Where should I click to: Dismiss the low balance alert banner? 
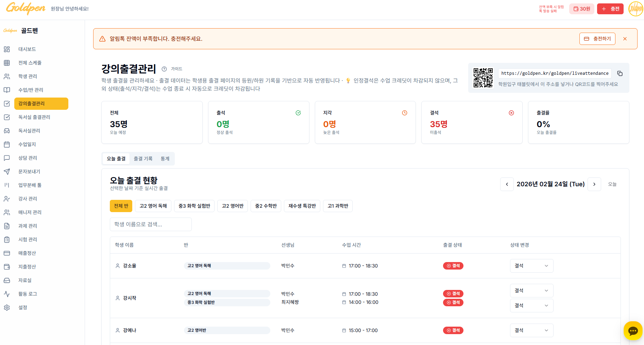[x=625, y=39]
